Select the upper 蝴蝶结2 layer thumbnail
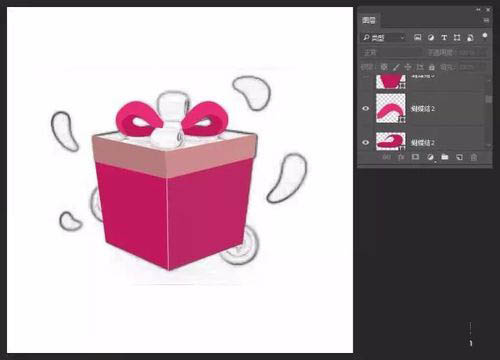This screenshot has width=500, height=360. [391, 108]
